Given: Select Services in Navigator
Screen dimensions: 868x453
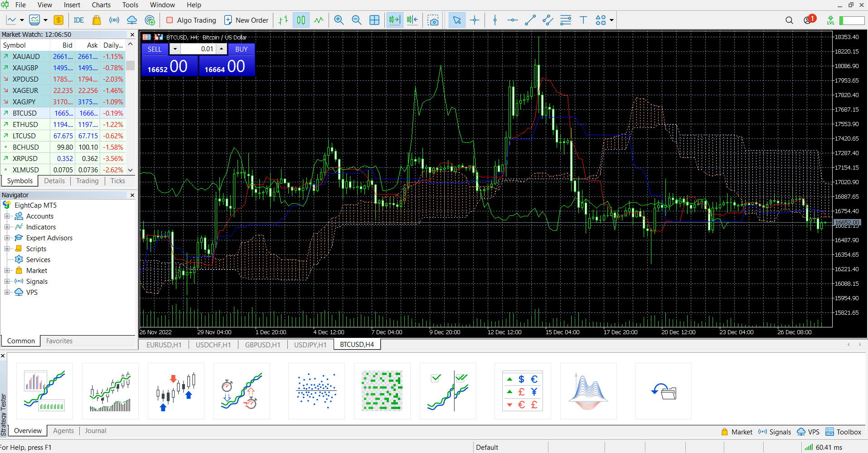Looking at the screenshot, I should (38, 260).
